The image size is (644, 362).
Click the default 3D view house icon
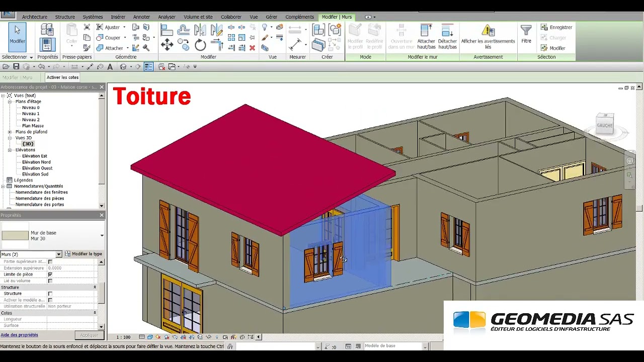(123, 66)
